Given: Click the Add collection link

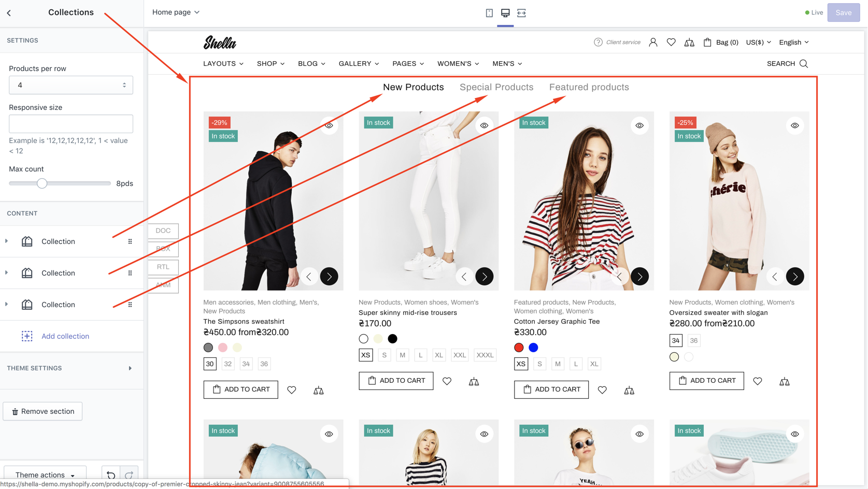Looking at the screenshot, I should (65, 336).
